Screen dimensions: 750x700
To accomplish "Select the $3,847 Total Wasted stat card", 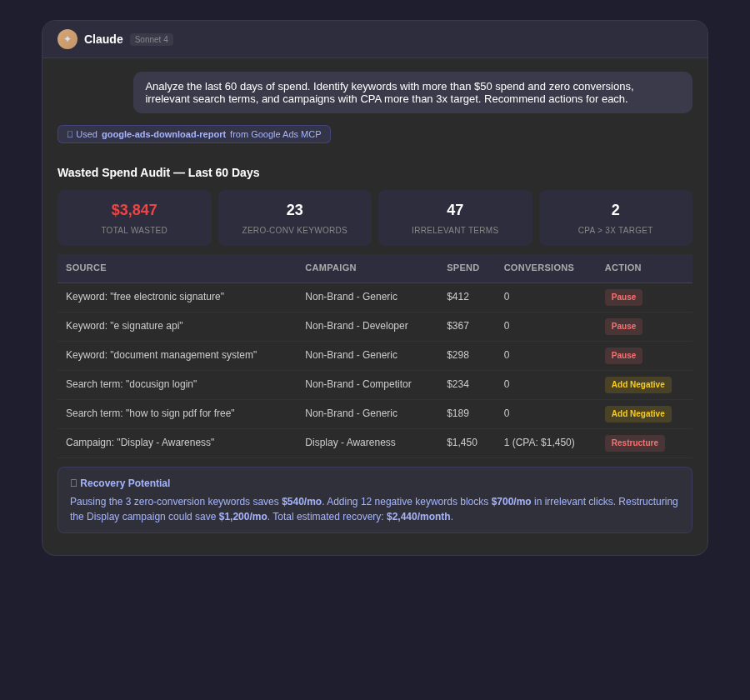I will (x=134, y=217).
